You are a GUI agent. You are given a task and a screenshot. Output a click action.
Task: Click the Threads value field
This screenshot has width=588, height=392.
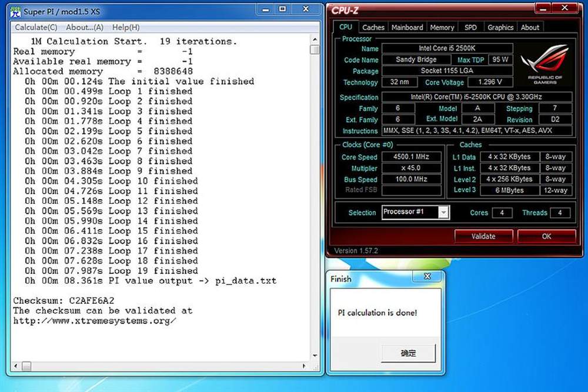[x=560, y=213]
